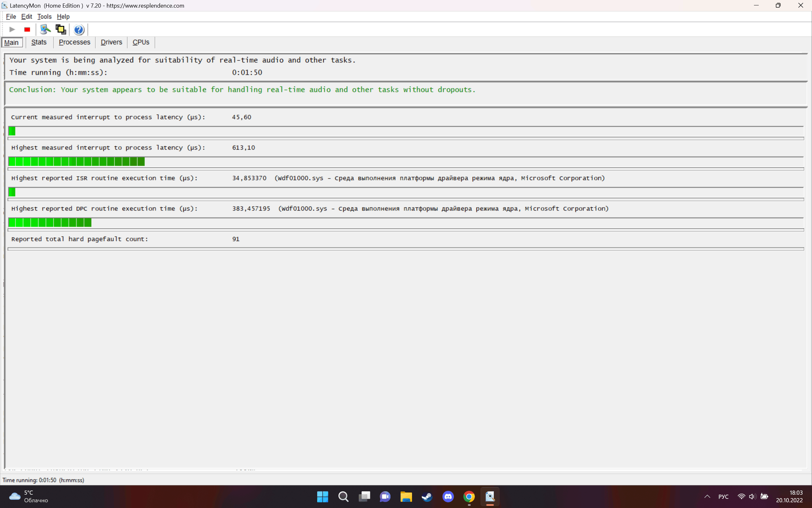Click the highest interrupt latency bar
Image resolution: width=812 pixels, height=508 pixels.
(x=406, y=162)
